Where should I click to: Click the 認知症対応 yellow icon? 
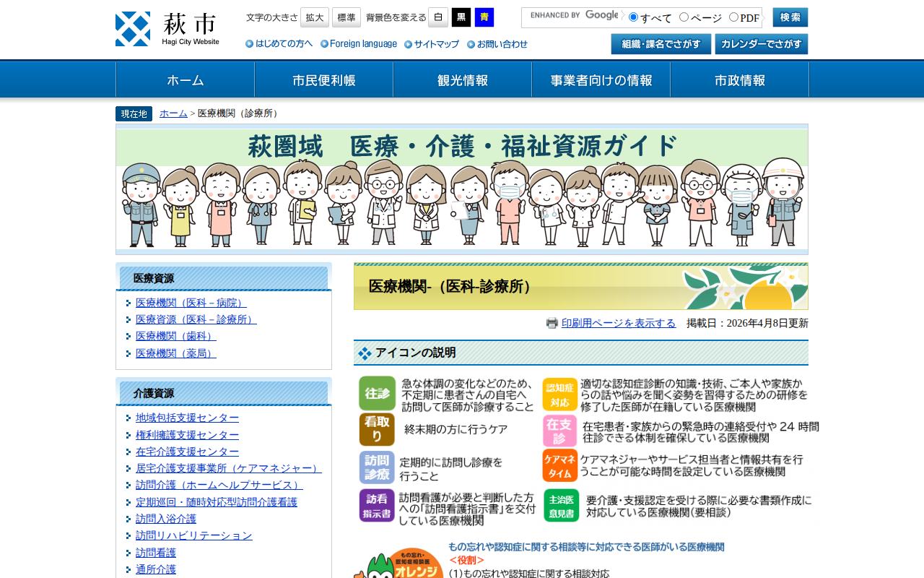click(x=560, y=394)
